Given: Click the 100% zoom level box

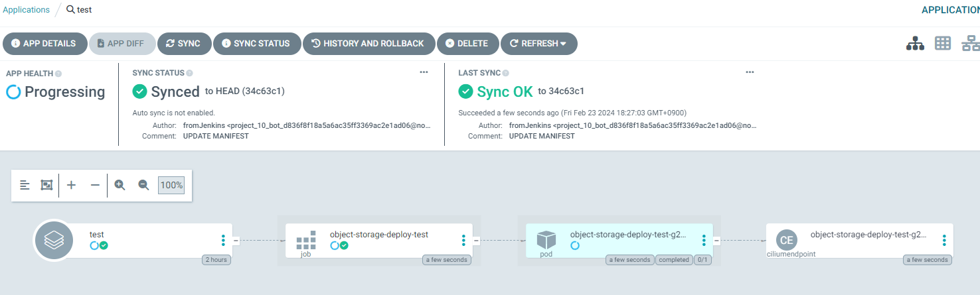Looking at the screenshot, I should coord(171,186).
